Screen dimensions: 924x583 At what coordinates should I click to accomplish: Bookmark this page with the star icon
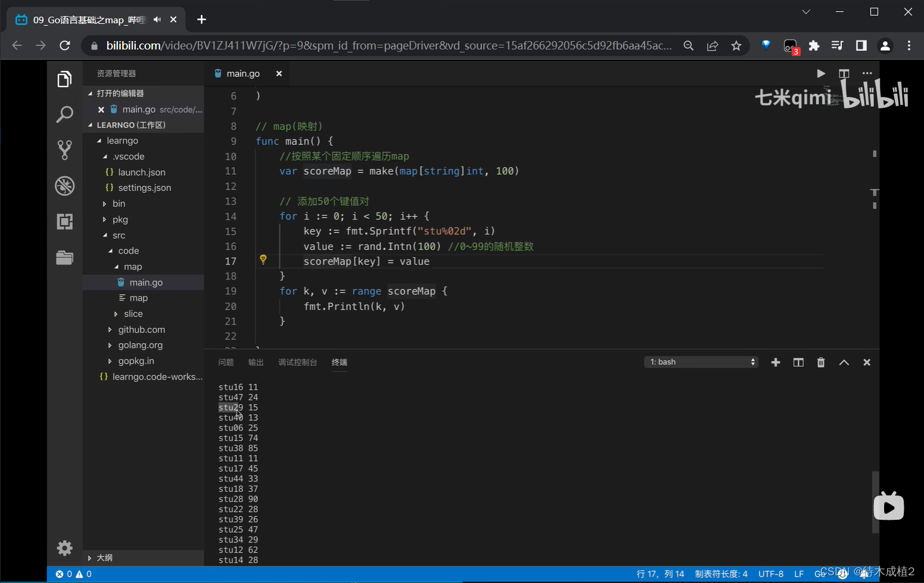coord(736,46)
